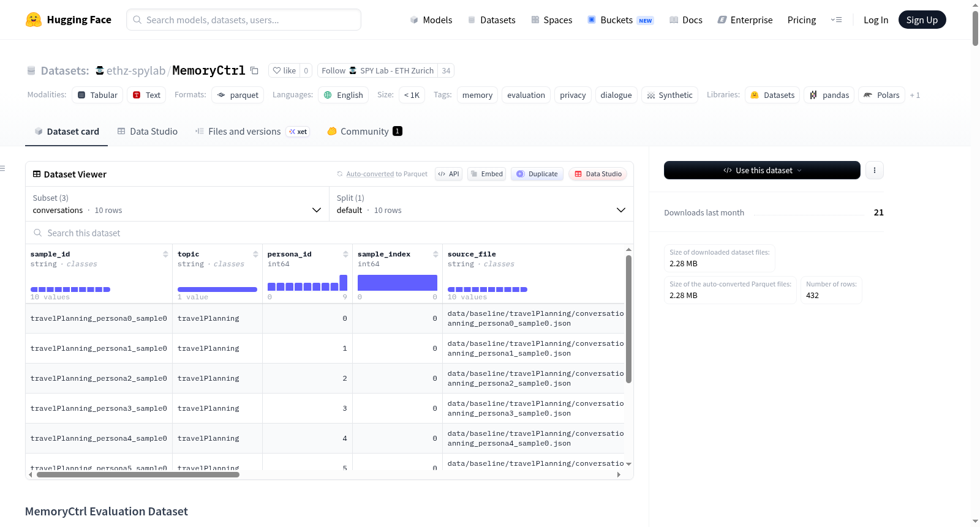Select the English language tag
Image resolution: width=980 pixels, height=527 pixels.
[x=343, y=95]
